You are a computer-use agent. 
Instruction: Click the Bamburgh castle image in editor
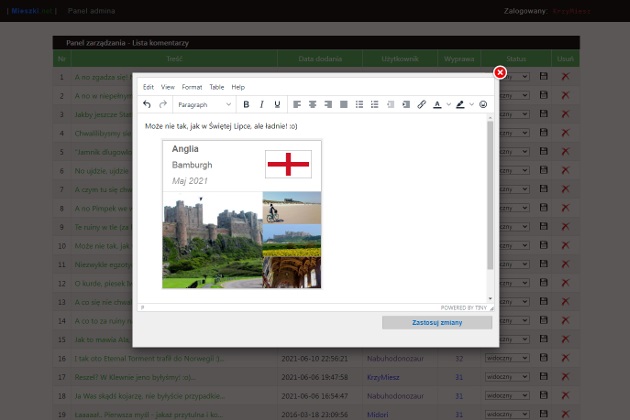tap(212, 238)
